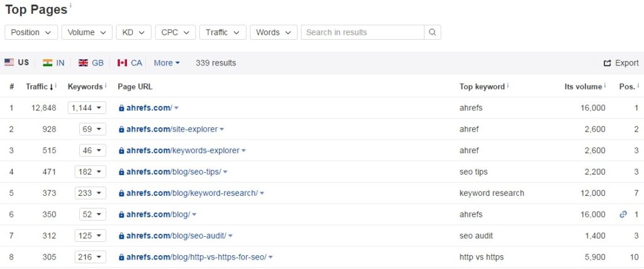
Task: Open the ahrefs.com/blog/seo-tips/ link
Action: (x=174, y=172)
